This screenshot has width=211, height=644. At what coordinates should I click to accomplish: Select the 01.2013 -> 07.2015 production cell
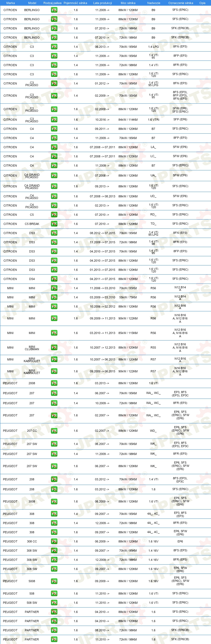103,270
